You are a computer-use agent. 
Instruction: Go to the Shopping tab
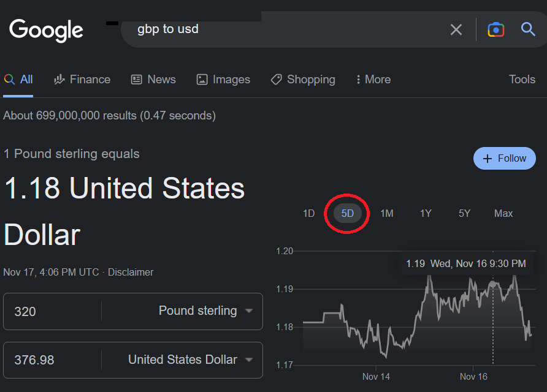pyautogui.click(x=303, y=80)
